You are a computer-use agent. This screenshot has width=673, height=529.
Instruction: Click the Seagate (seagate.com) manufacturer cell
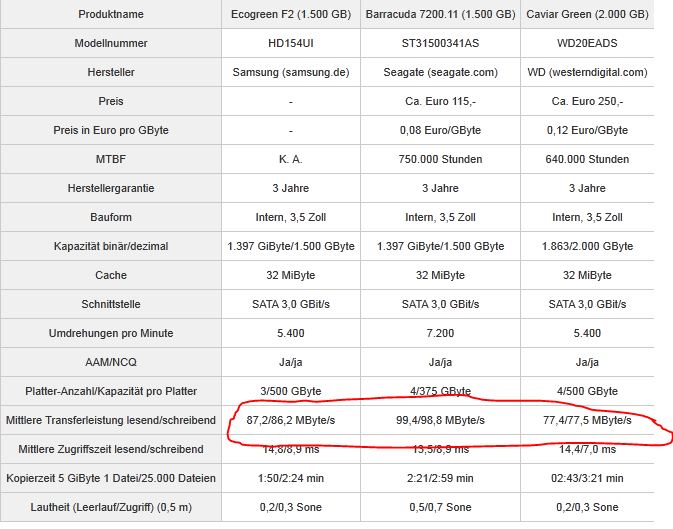pos(439,73)
